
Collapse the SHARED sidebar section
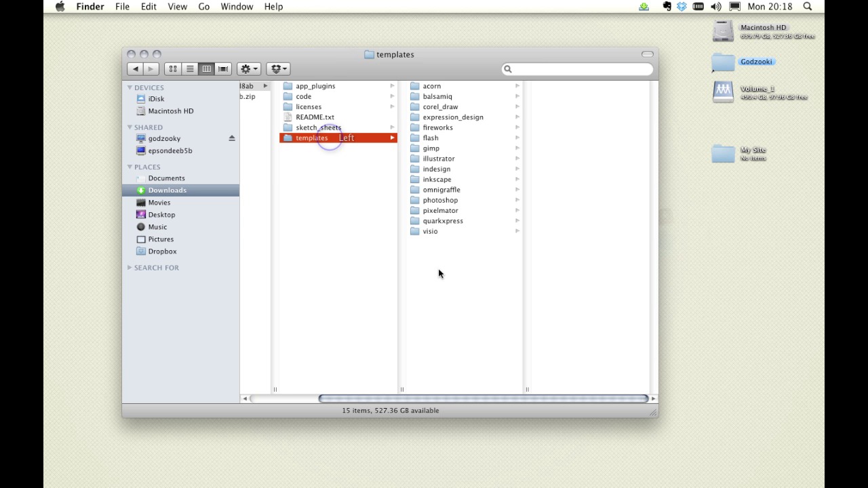click(x=130, y=127)
